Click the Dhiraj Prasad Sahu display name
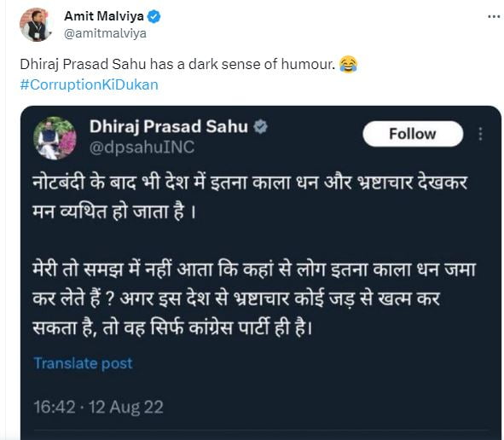Viewport: 504px width, 440px height. pos(169,127)
